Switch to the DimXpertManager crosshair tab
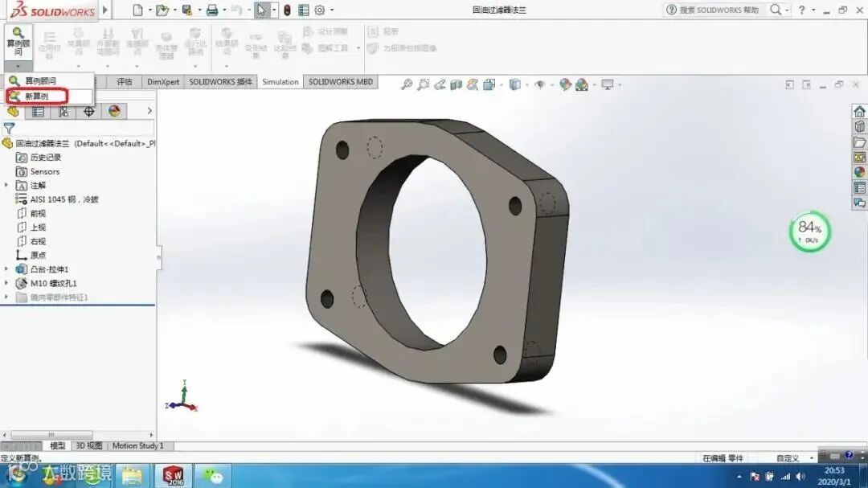Screen dimensions: 868x488 tap(88, 111)
